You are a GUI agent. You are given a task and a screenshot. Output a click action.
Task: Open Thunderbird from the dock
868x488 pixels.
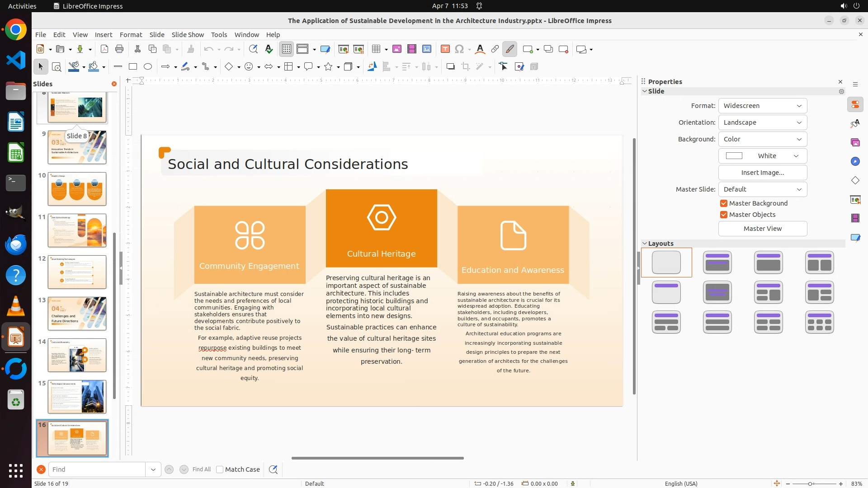tap(16, 244)
